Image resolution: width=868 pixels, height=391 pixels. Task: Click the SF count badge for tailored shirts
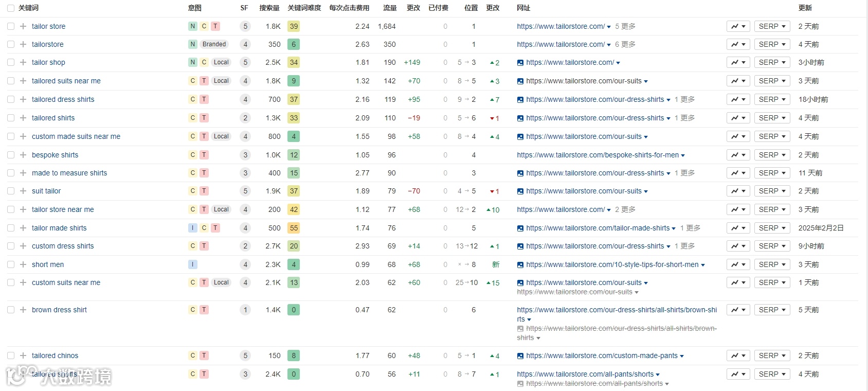[245, 118]
